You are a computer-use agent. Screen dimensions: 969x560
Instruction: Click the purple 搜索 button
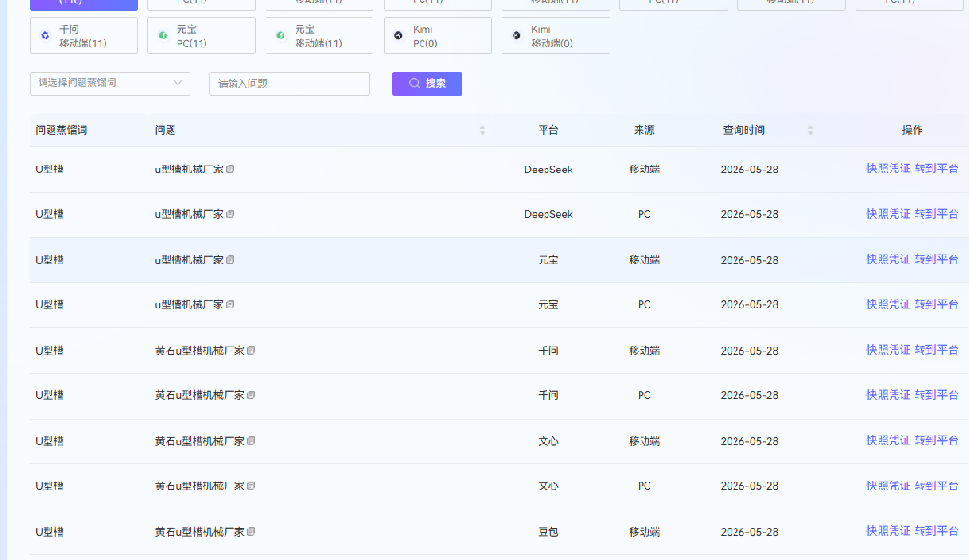427,83
